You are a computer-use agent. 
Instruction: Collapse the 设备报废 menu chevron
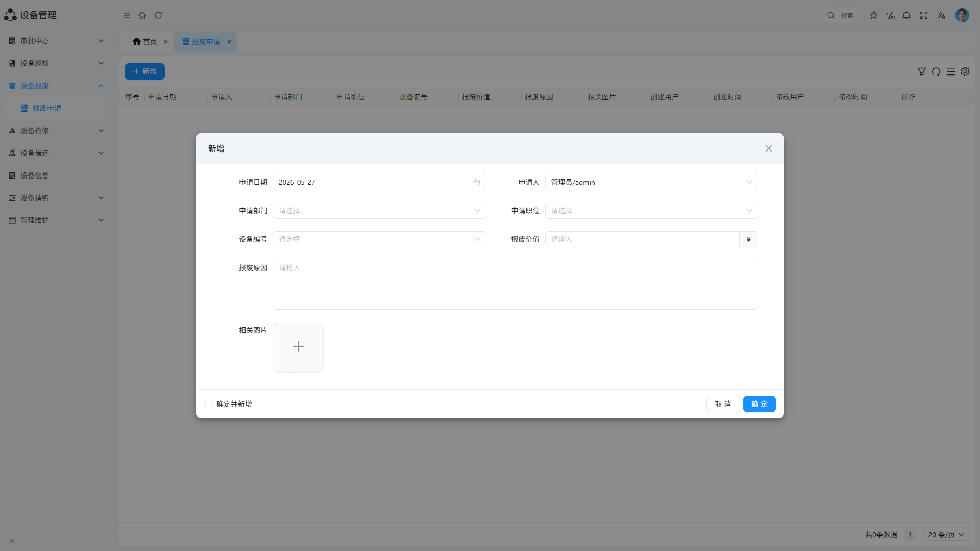pyautogui.click(x=101, y=86)
